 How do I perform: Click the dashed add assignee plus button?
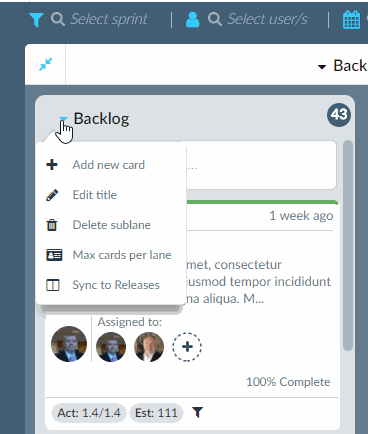point(187,347)
